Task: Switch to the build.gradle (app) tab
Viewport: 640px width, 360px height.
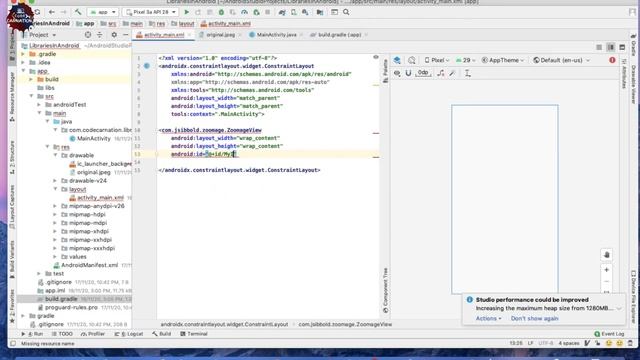Action: 340,35
